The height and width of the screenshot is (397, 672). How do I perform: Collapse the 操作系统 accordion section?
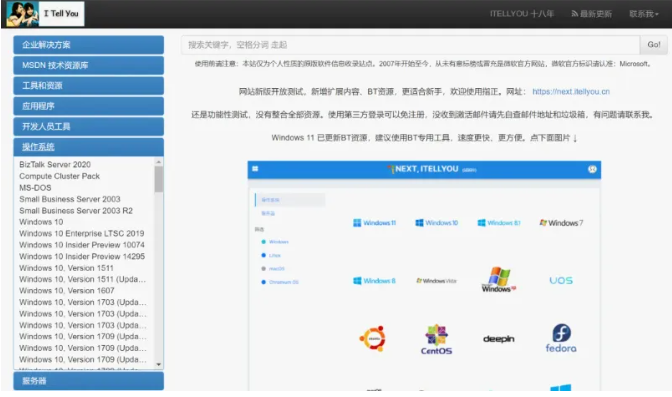point(88,147)
